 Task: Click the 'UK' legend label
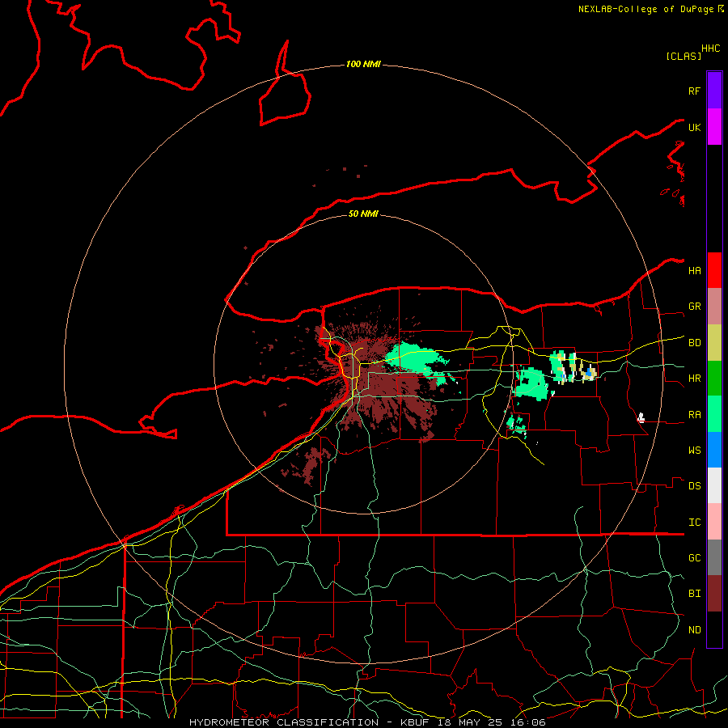[694, 127]
